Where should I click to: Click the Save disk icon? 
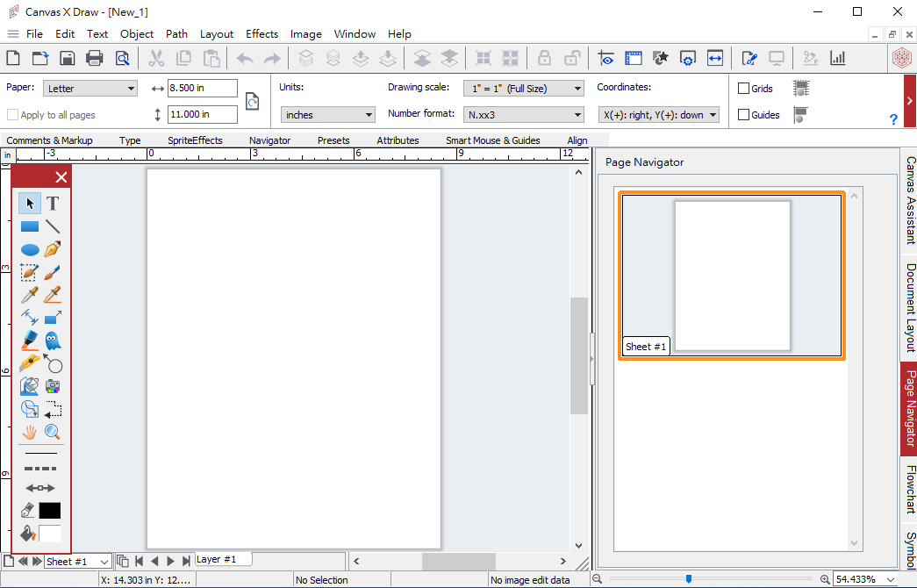[x=68, y=59]
